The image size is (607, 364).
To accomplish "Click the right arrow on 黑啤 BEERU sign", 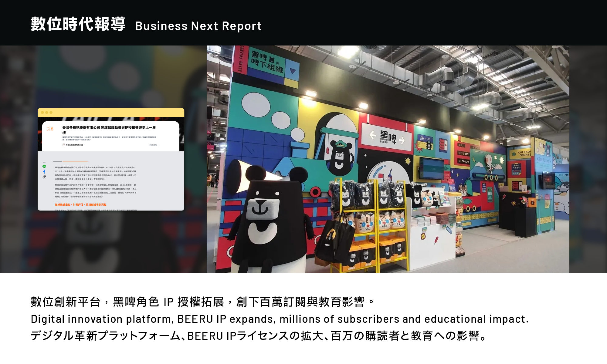I will click(402, 140).
